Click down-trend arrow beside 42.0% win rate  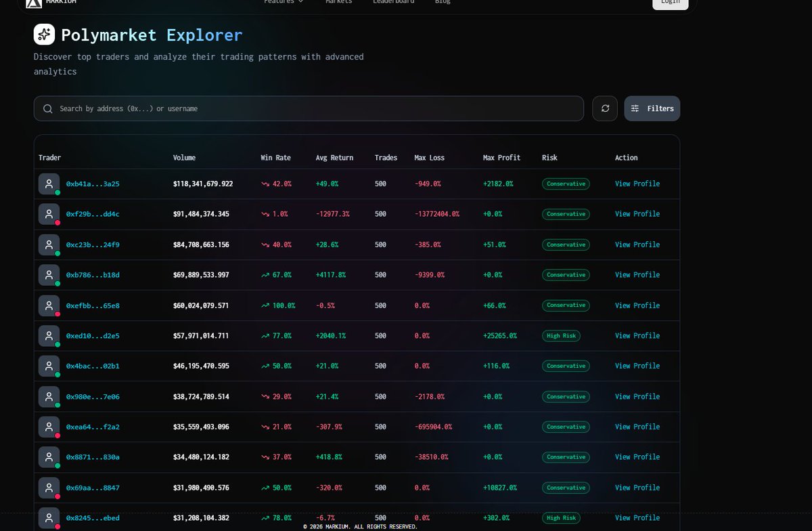[265, 184]
